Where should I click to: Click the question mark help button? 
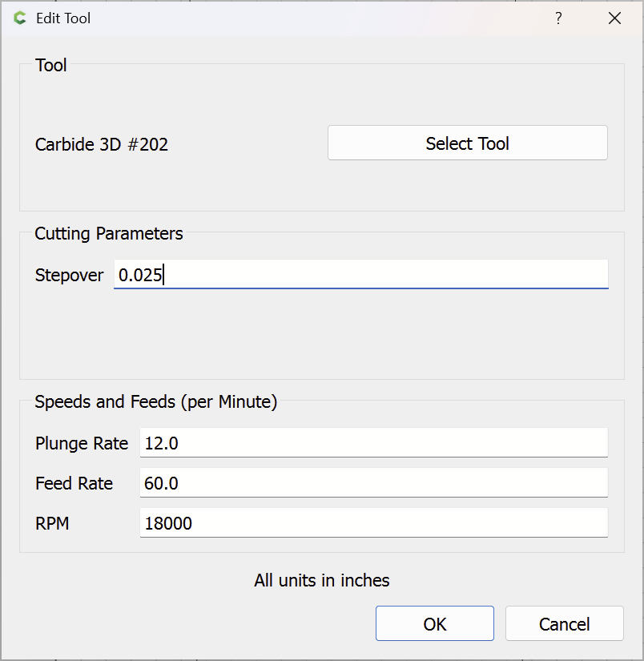[x=558, y=18]
